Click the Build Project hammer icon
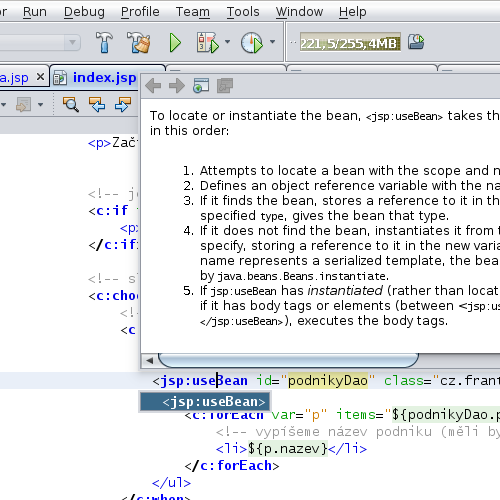This screenshot has width=500, height=500. click(104, 42)
